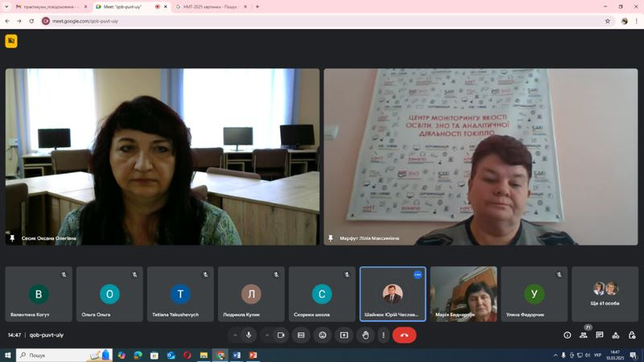The width and height of the screenshot is (644, 362).
Task: Go forward in the browser
Action: pyautogui.click(x=19, y=21)
